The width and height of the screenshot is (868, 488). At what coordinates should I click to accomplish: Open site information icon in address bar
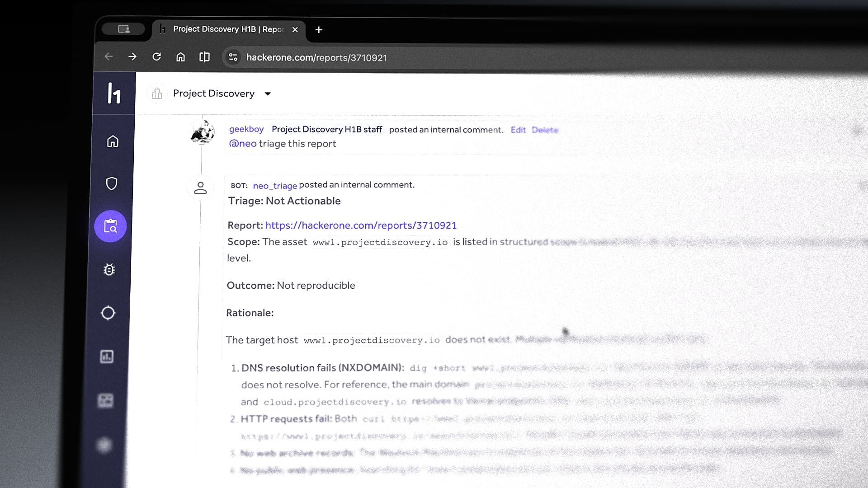(233, 57)
